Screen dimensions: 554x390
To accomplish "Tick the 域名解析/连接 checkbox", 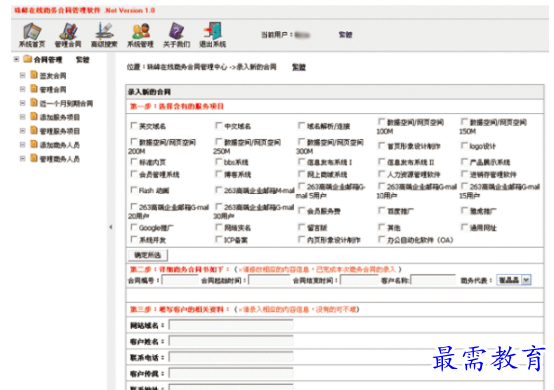I will [301, 125].
